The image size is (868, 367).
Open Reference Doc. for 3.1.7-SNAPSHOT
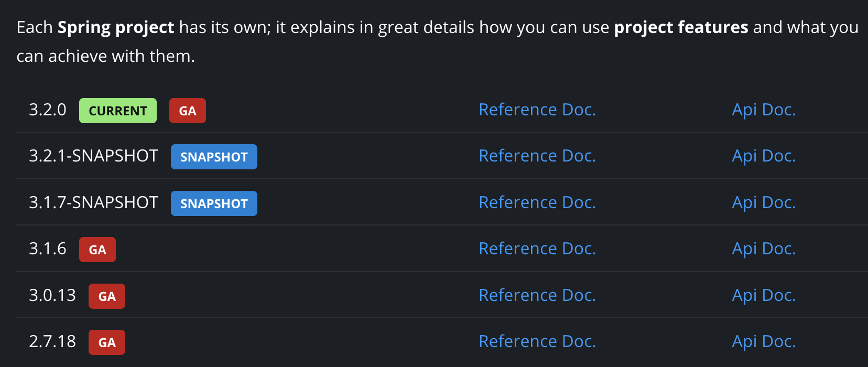[537, 202]
